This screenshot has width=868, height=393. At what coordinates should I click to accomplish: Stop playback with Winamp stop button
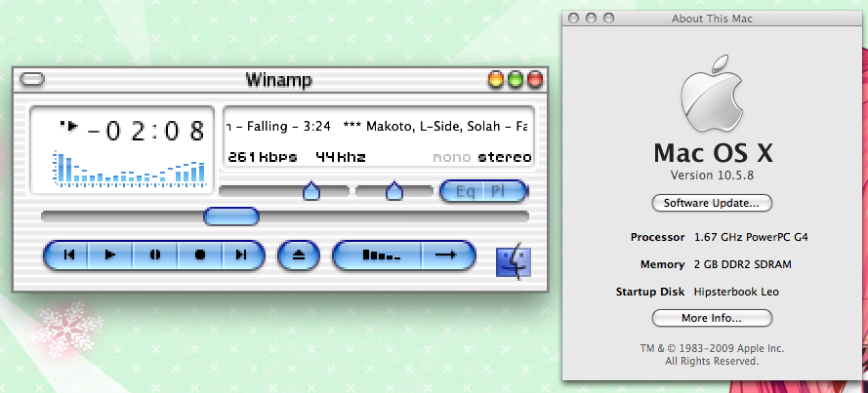click(200, 255)
